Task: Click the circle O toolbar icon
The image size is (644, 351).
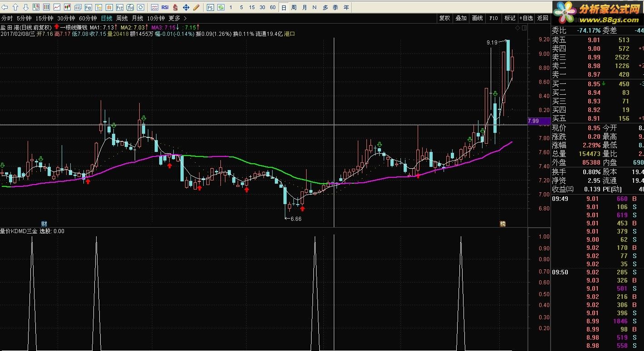Action: (x=140, y=7)
